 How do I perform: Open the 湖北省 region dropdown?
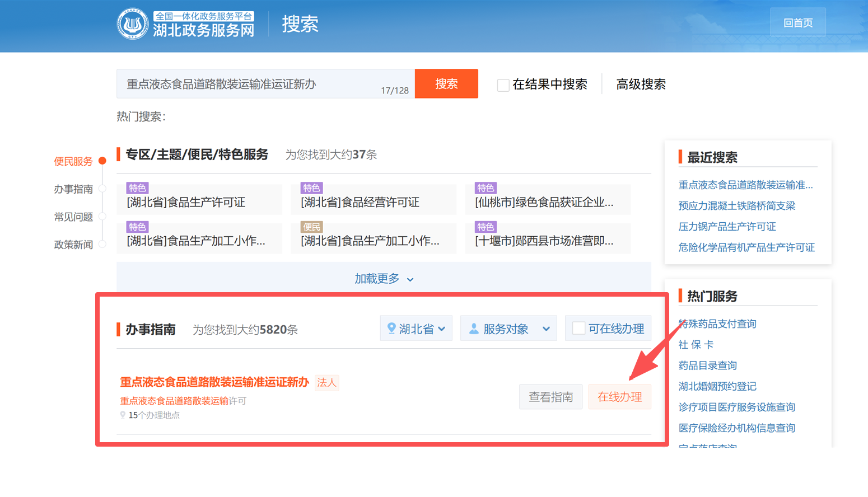coord(416,329)
